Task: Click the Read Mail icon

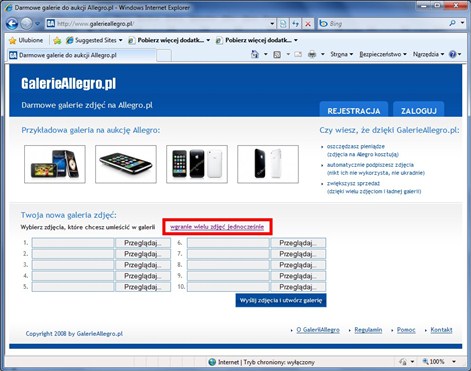Action: (298, 54)
